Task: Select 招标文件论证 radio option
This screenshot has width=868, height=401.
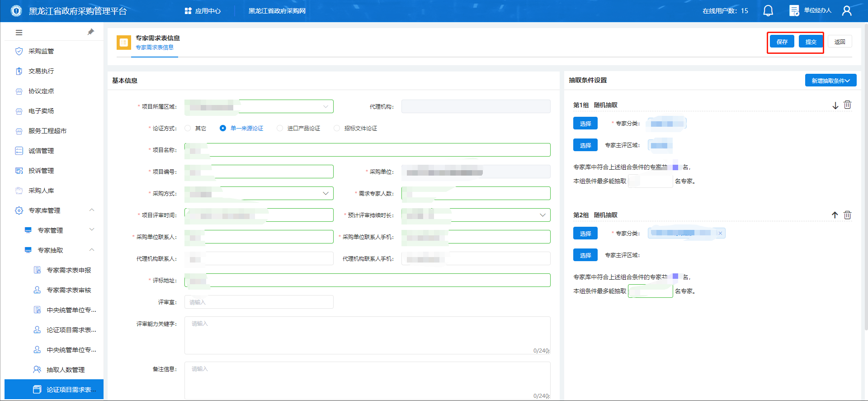Action: (x=337, y=128)
